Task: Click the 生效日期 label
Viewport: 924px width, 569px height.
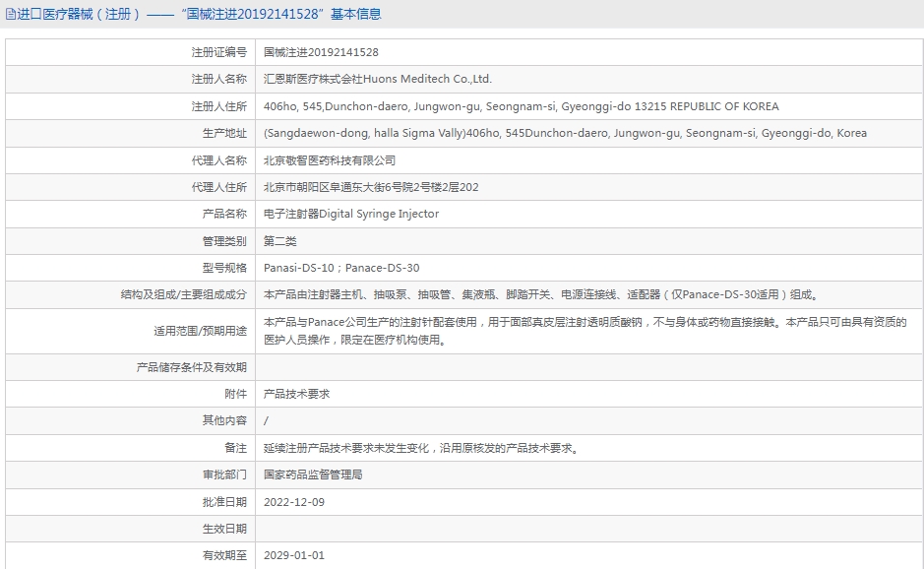Action: click(224, 529)
